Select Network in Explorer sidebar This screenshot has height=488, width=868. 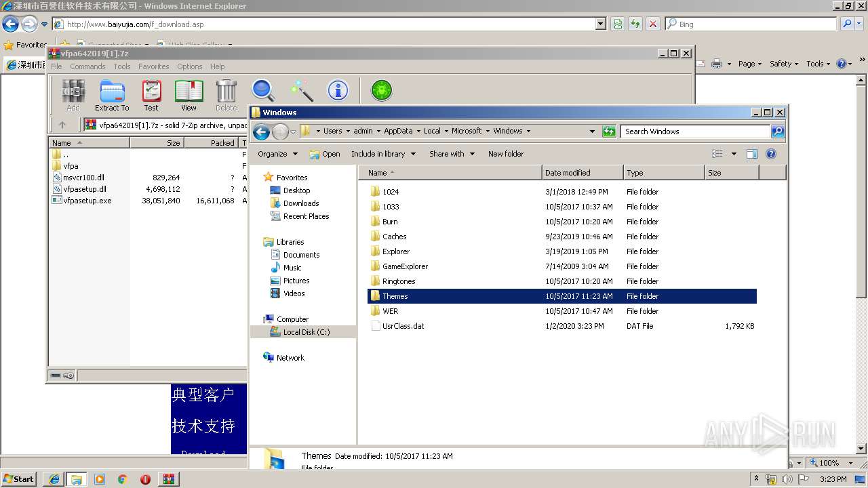[x=290, y=358]
